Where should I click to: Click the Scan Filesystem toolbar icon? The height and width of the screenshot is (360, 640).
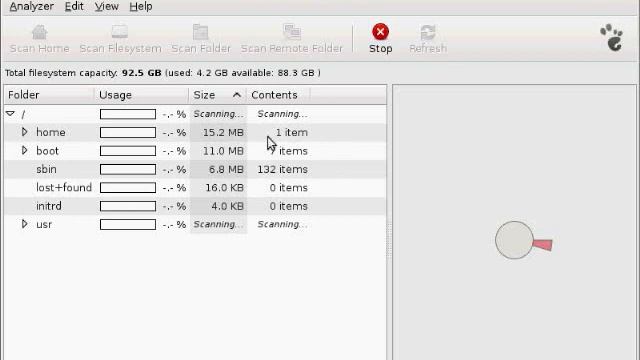click(x=120, y=32)
